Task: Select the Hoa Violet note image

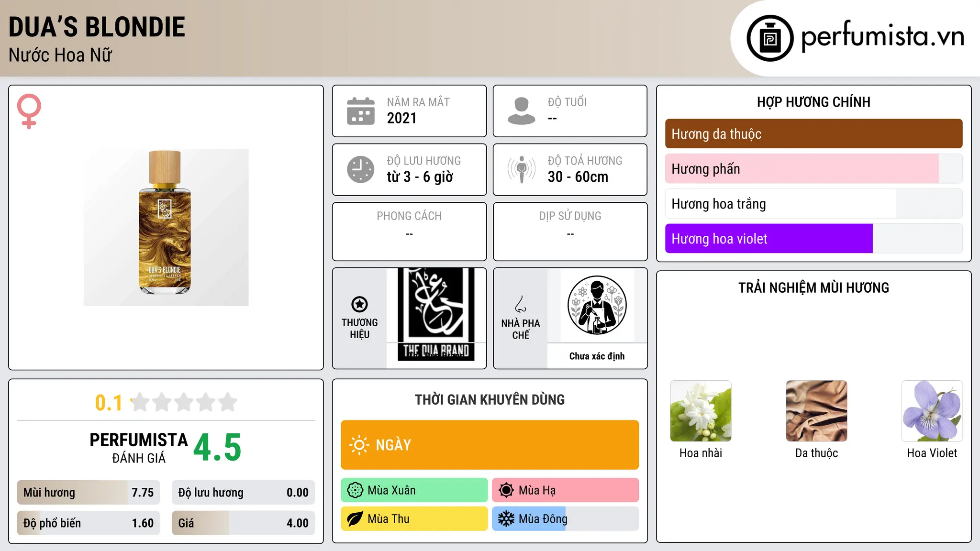Action: click(x=932, y=411)
